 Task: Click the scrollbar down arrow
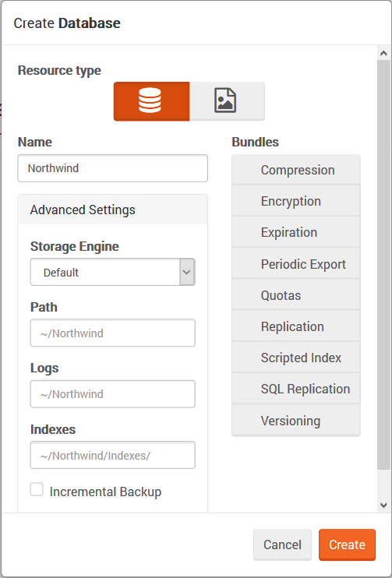[x=383, y=505]
